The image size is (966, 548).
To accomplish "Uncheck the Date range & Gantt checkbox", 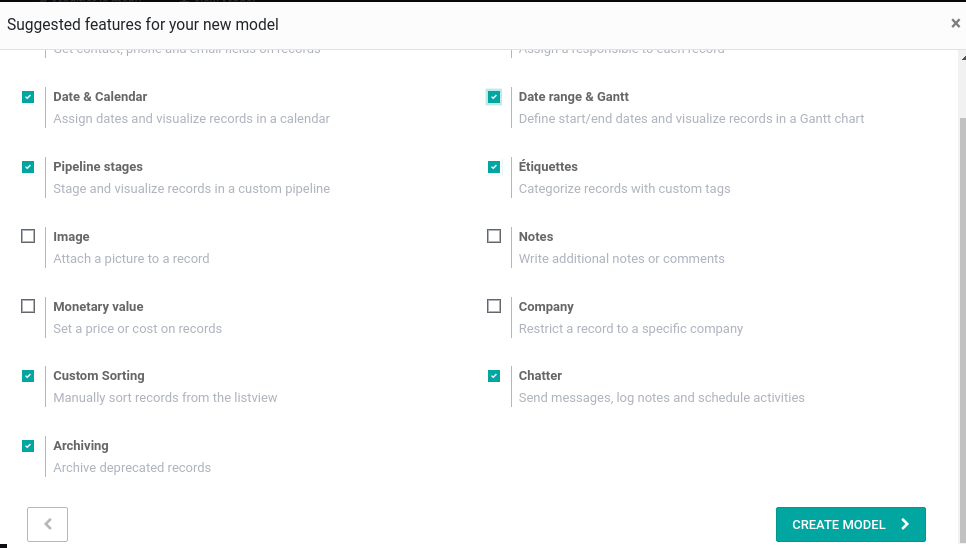I will [494, 97].
